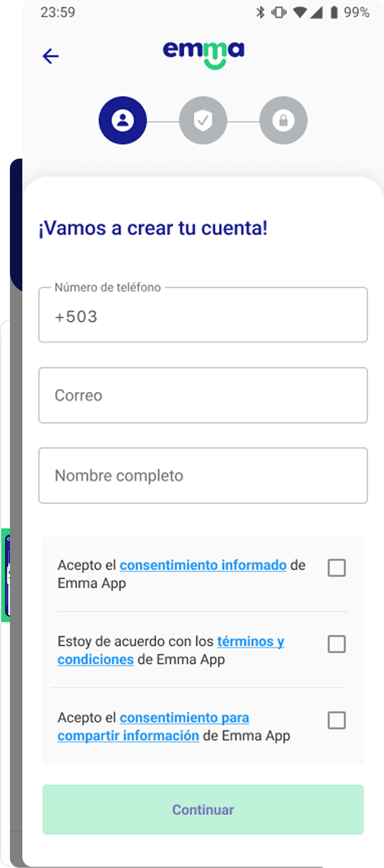Tap the Bluetooth status icon

(x=260, y=12)
